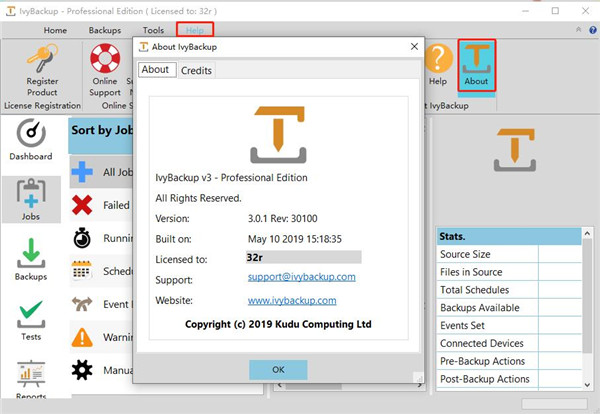Select Pre-Backup Actions stats row

point(509,361)
